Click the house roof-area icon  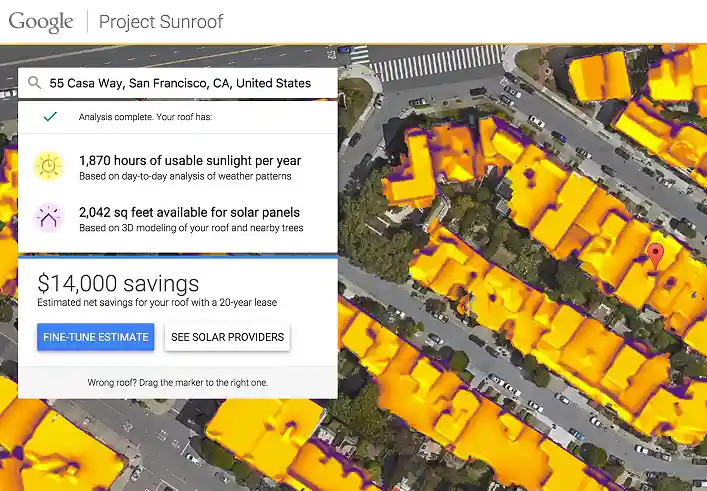[x=49, y=218]
